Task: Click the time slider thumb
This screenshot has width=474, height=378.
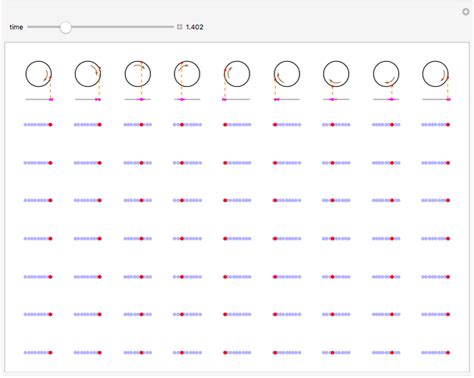Action: pos(66,27)
